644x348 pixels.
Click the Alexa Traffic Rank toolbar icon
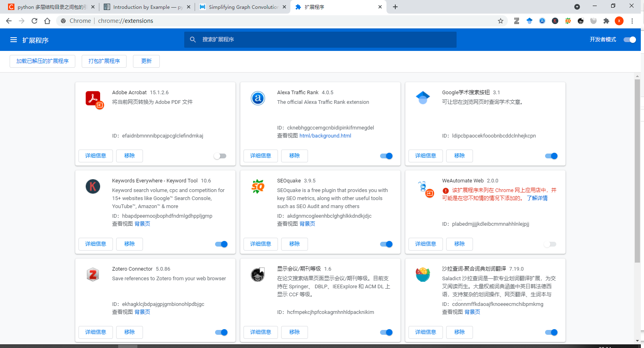pos(542,21)
